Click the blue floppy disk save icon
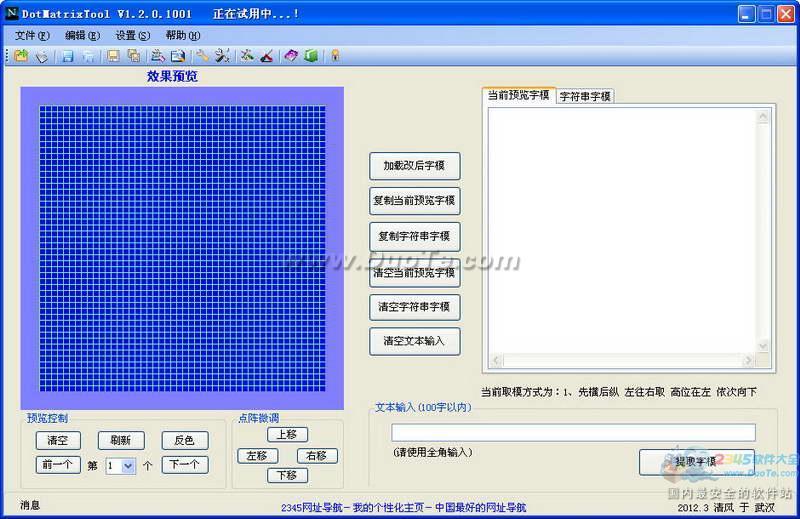 coord(67,56)
